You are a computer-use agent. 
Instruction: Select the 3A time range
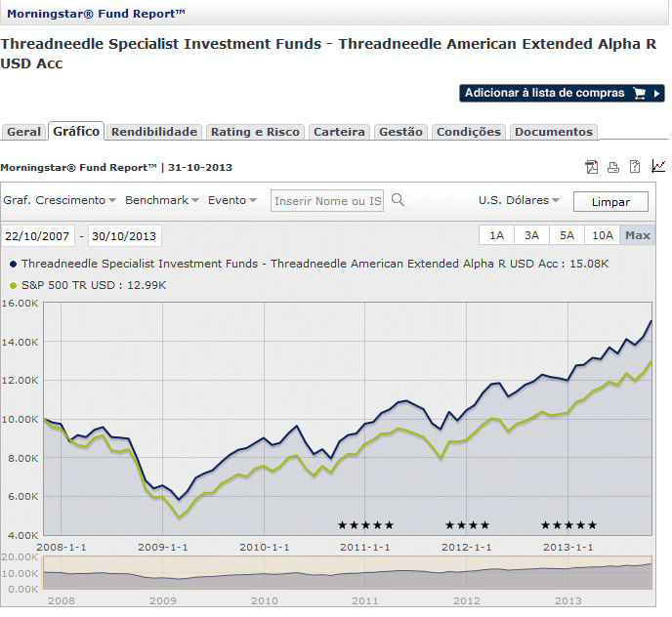(531, 235)
